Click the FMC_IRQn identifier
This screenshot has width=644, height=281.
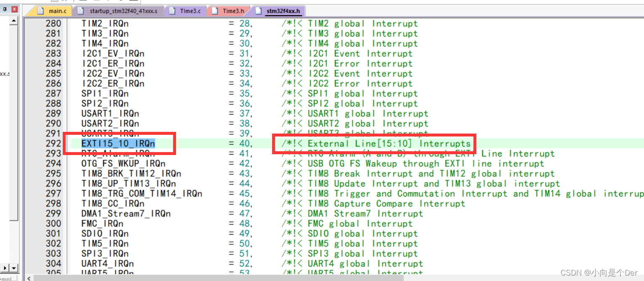102,224
